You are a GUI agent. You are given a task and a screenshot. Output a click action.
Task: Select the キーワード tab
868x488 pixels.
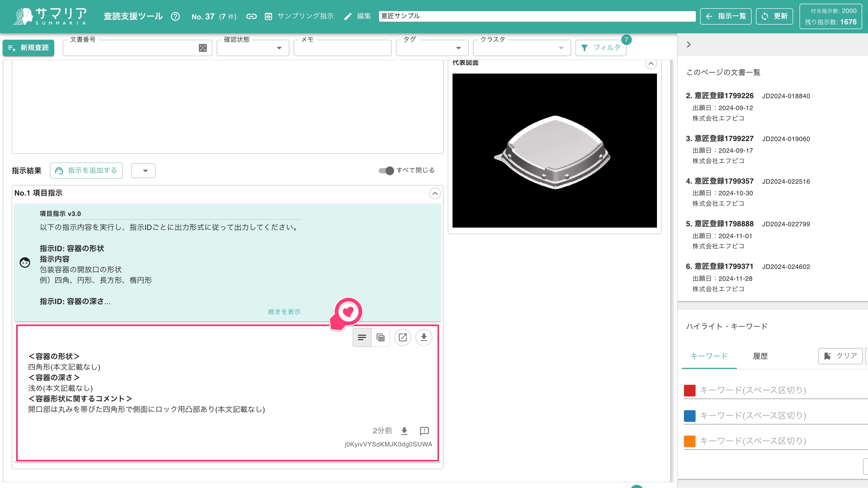[x=709, y=356]
